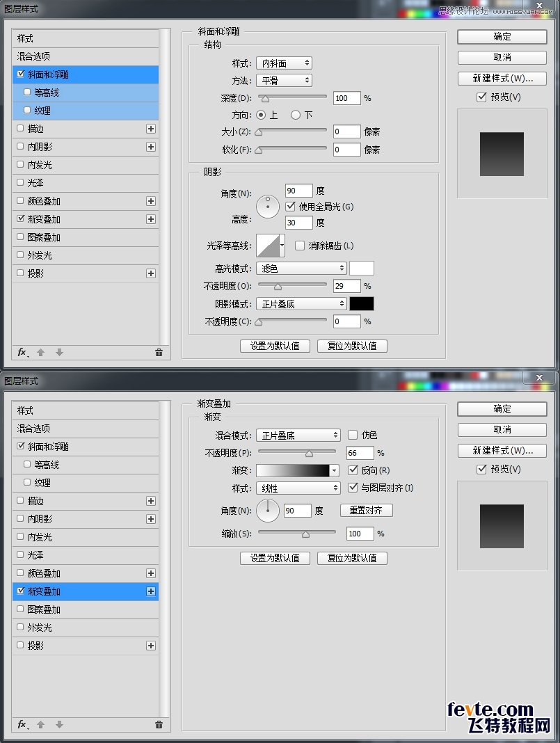
Task: Open 方法 dropdown showing 平滑
Action: tap(284, 81)
